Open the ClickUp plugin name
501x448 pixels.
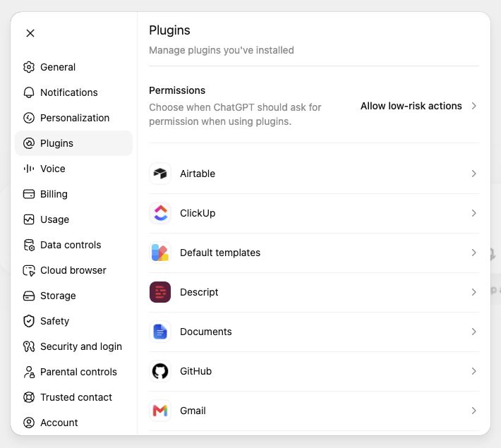click(198, 213)
